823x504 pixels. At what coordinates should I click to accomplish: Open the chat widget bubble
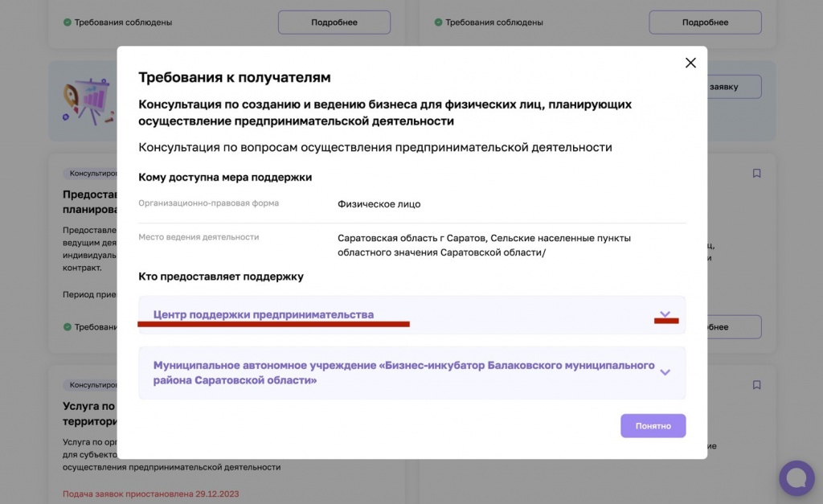coord(796,478)
